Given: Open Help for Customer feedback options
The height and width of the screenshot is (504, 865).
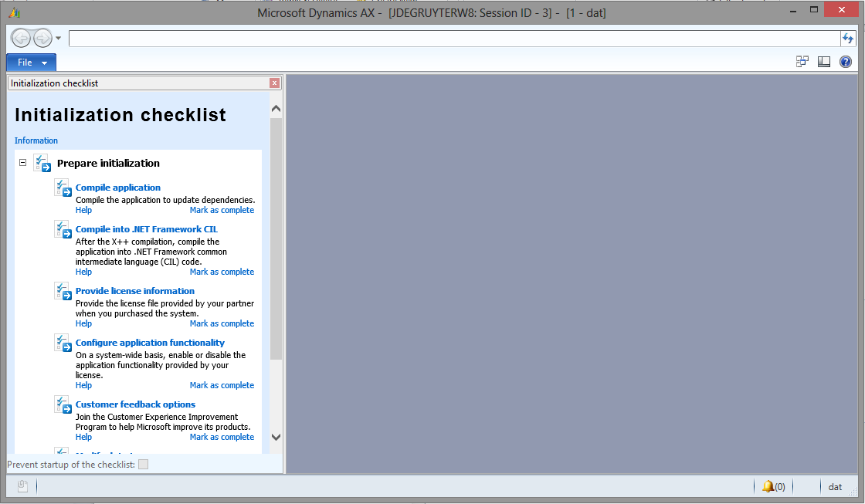Looking at the screenshot, I should pyautogui.click(x=83, y=438).
